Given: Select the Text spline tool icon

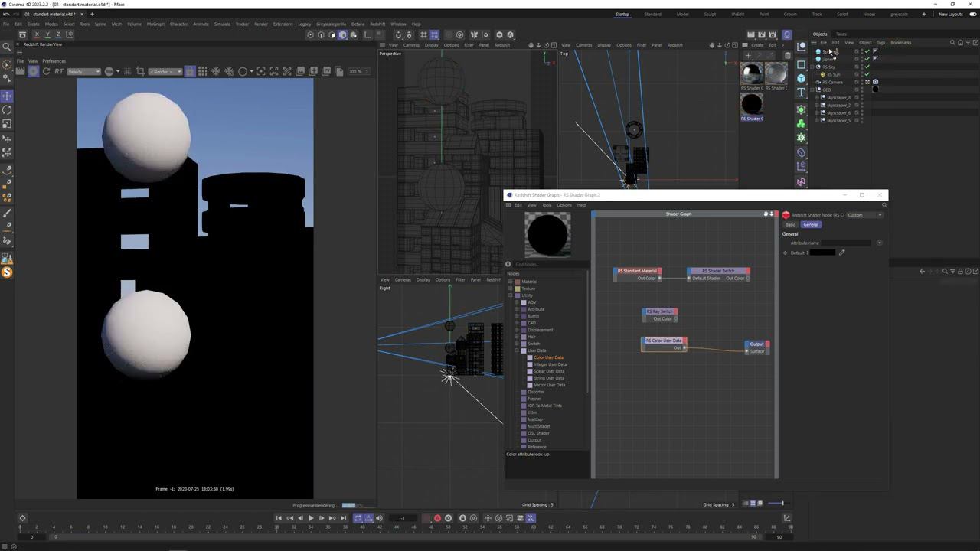Looking at the screenshot, I should coord(801,93).
